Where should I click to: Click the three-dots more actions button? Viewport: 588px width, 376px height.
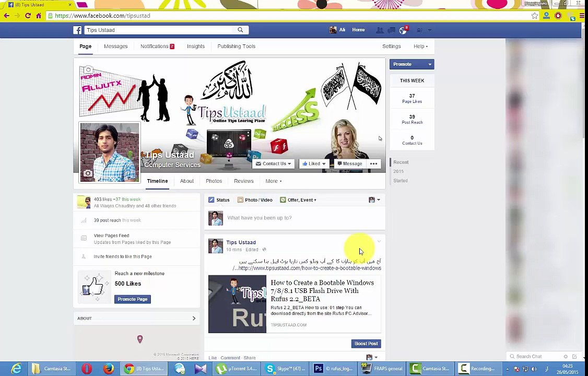coord(373,163)
